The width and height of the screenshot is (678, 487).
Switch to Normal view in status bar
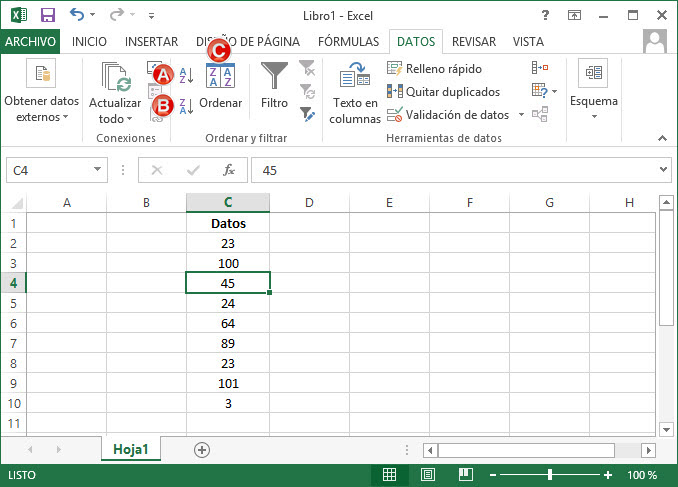pos(390,474)
